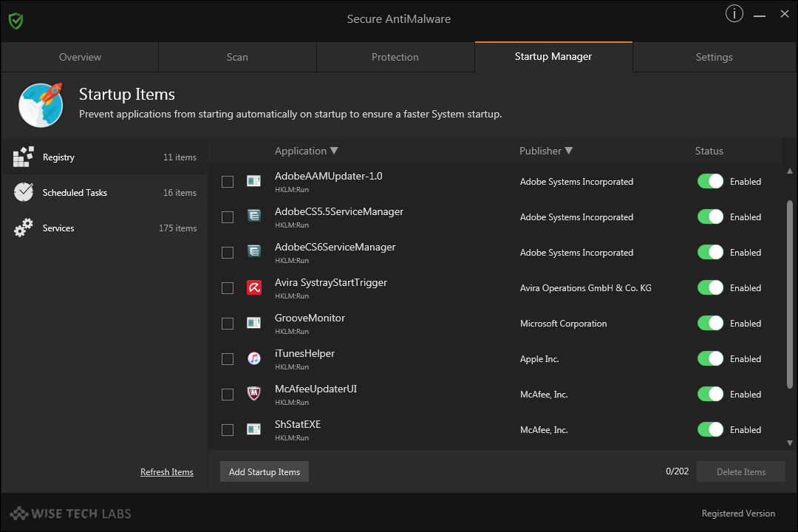The image size is (798, 532).
Task: Click Avira Operations GmbH & Co. KG
Action: [586, 288]
